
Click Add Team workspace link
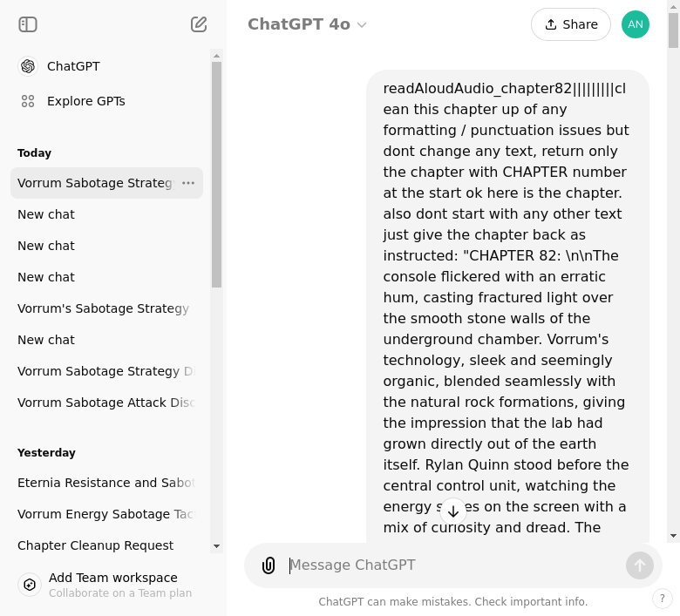(x=113, y=578)
